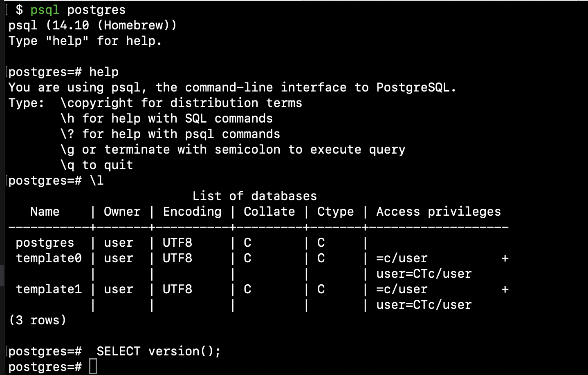Click the 'Ctype' column header

click(336, 212)
